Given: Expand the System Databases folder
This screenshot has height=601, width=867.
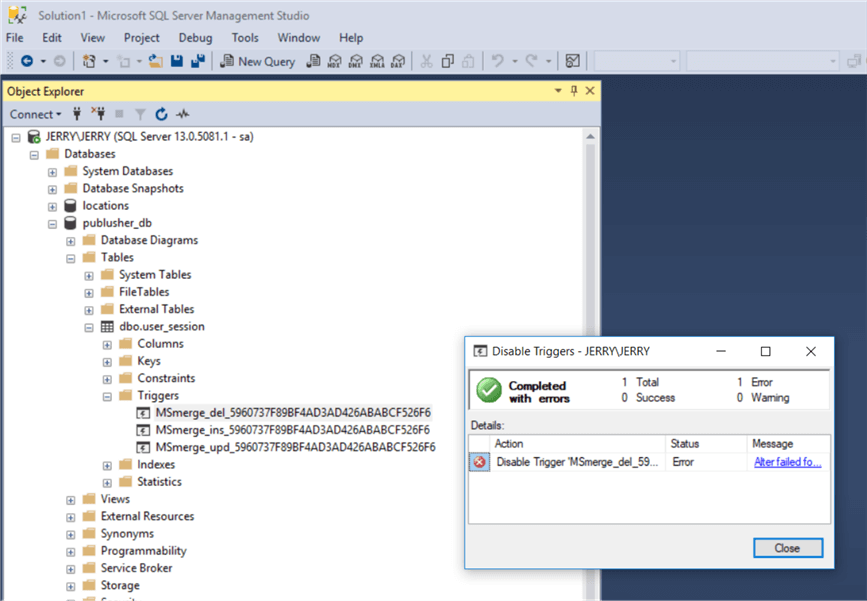Looking at the screenshot, I should click(x=52, y=171).
